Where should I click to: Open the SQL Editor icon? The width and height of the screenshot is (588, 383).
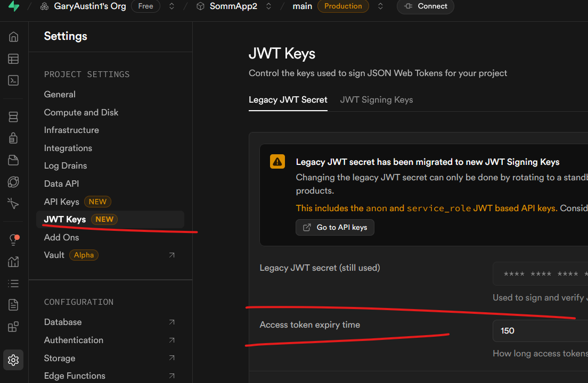point(13,80)
